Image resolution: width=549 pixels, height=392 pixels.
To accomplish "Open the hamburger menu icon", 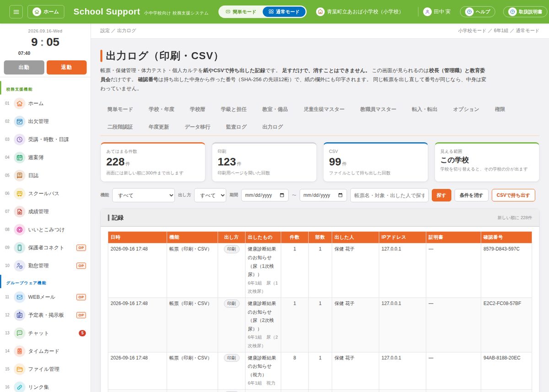I will 16,11.
